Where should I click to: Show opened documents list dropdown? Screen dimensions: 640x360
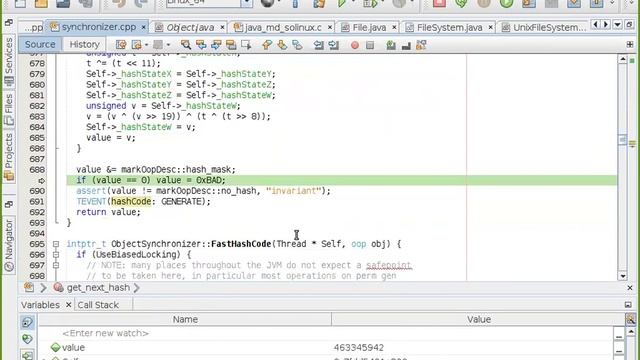618,25
